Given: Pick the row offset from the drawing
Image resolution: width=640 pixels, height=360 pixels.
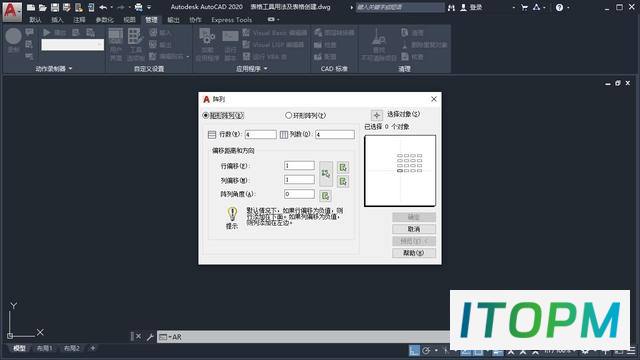Looking at the screenshot, I should coord(343,167).
